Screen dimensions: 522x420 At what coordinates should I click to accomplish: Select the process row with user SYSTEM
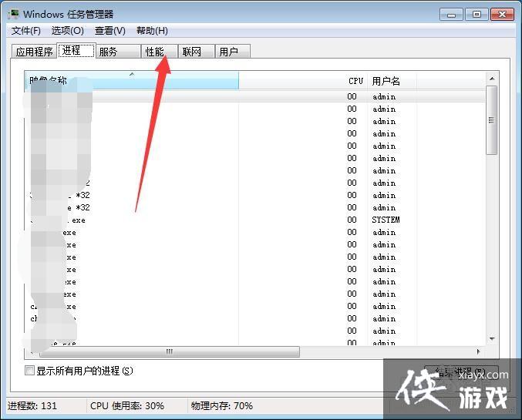(x=255, y=220)
